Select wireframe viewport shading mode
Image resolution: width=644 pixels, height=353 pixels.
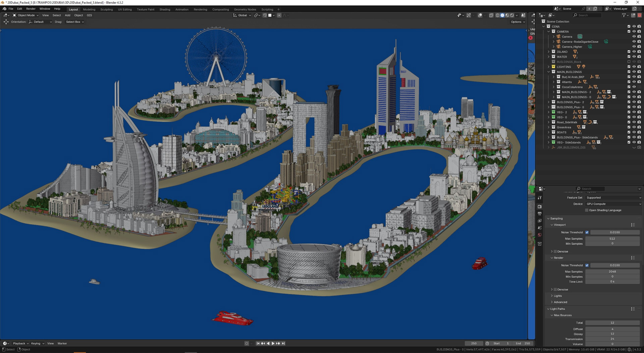click(x=497, y=15)
